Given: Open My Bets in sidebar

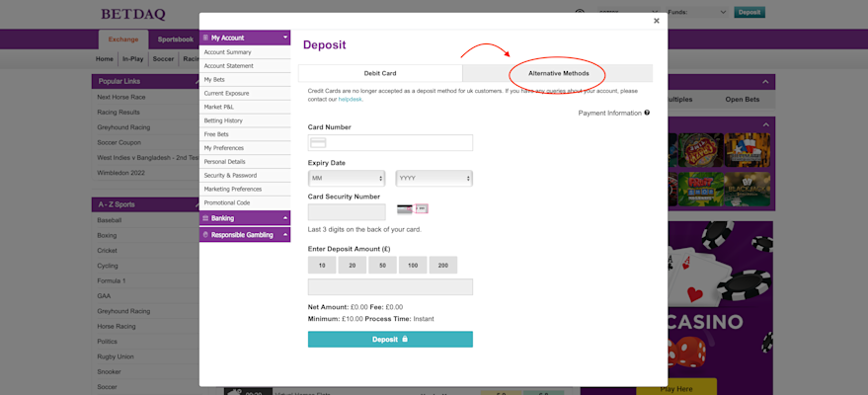Looking at the screenshot, I should pos(245,80).
